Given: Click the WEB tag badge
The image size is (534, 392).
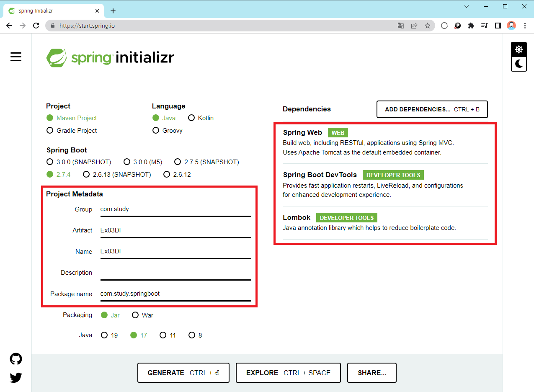Looking at the screenshot, I should coord(338,133).
